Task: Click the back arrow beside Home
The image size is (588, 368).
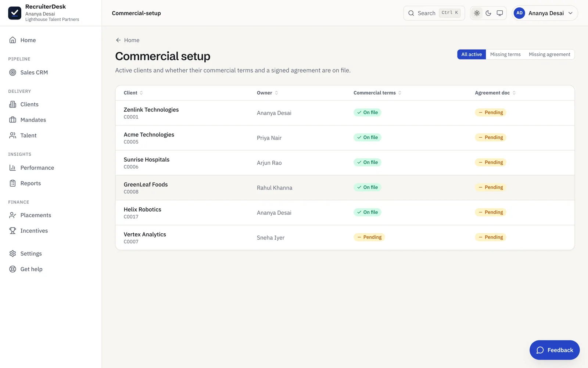Action: [x=118, y=40]
